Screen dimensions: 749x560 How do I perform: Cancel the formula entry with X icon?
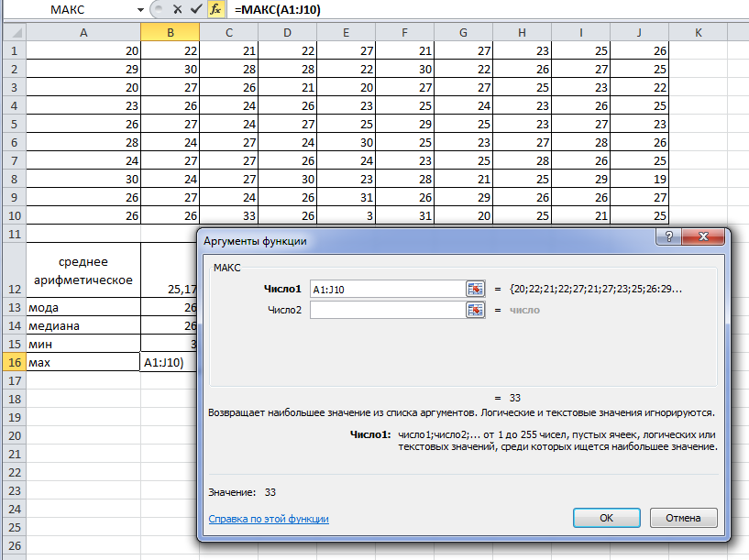[x=177, y=9]
